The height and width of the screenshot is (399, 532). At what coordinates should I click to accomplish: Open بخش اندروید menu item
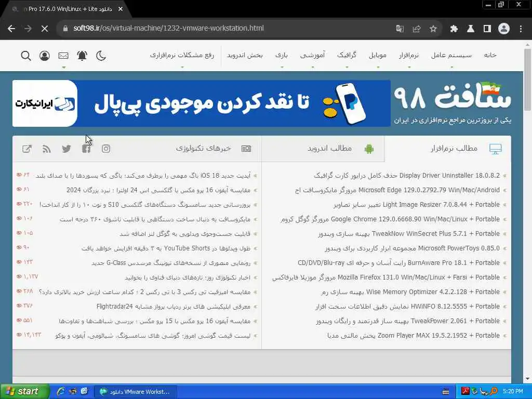(x=245, y=55)
